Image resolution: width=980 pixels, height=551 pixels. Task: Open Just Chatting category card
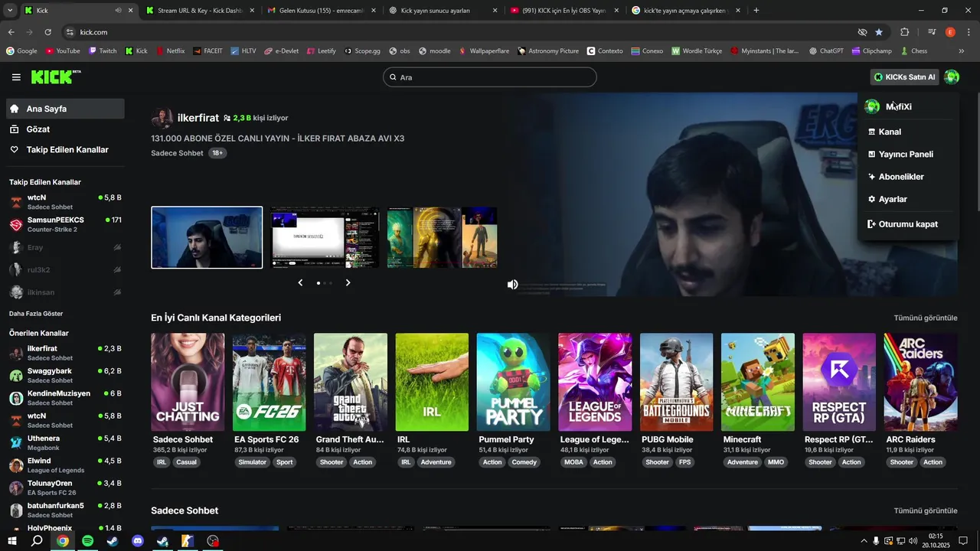coord(188,382)
